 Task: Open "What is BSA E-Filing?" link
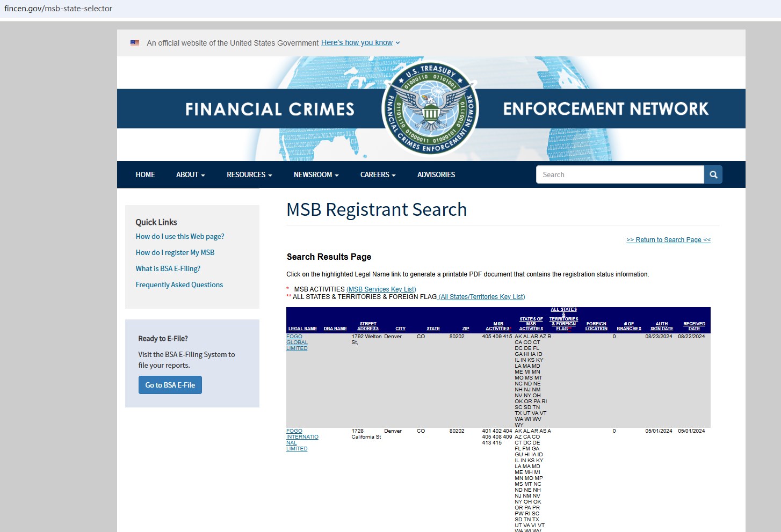tap(168, 268)
